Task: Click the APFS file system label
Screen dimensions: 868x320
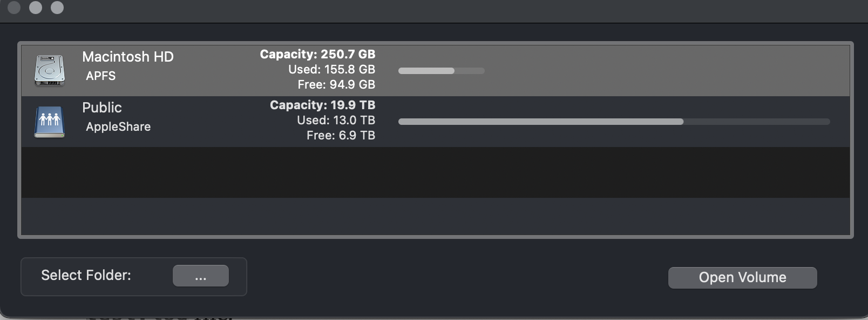Action: point(101,76)
